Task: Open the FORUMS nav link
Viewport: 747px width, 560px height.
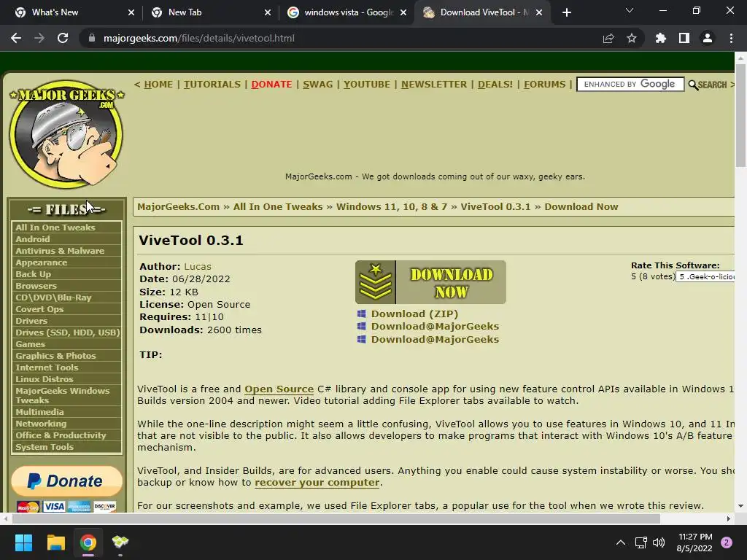Action: [544, 85]
